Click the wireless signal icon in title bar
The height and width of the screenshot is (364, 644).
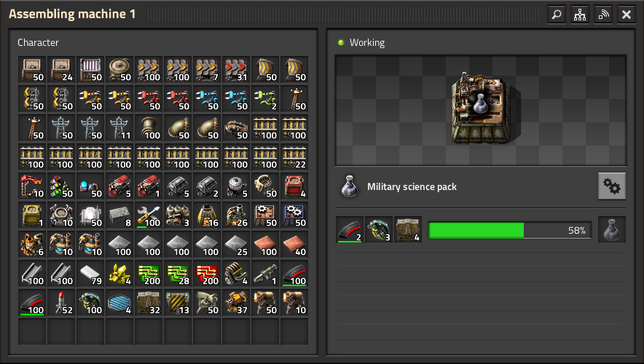[603, 15]
